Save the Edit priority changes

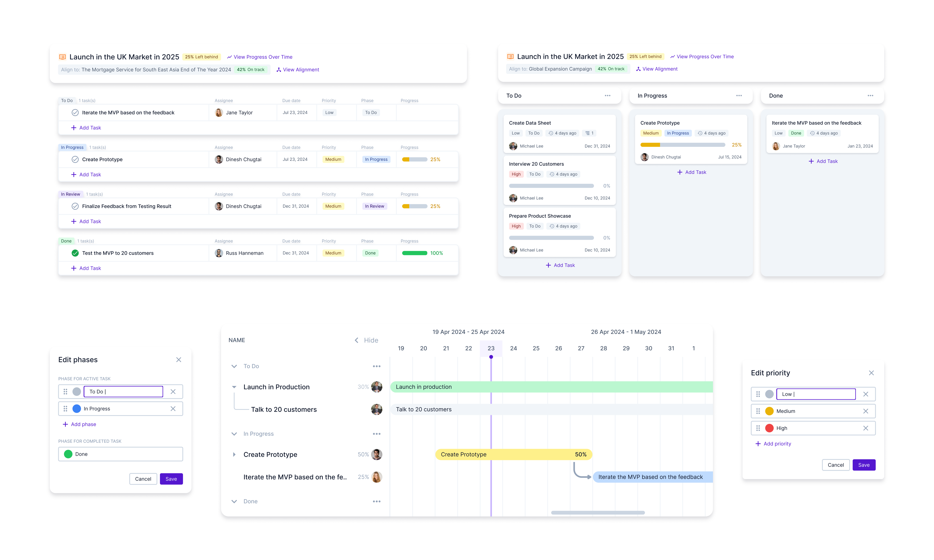coord(864,465)
